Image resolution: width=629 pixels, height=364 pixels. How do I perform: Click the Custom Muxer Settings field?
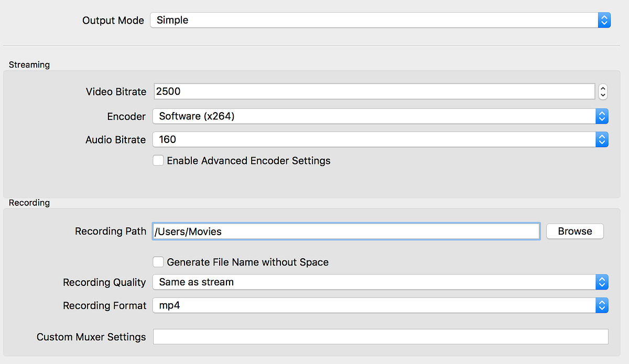[x=381, y=337]
